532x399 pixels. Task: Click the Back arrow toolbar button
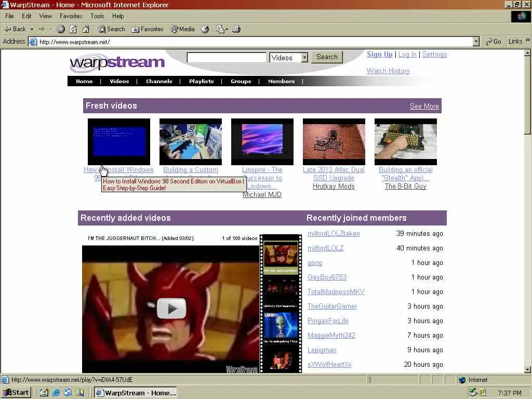[15, 29]
